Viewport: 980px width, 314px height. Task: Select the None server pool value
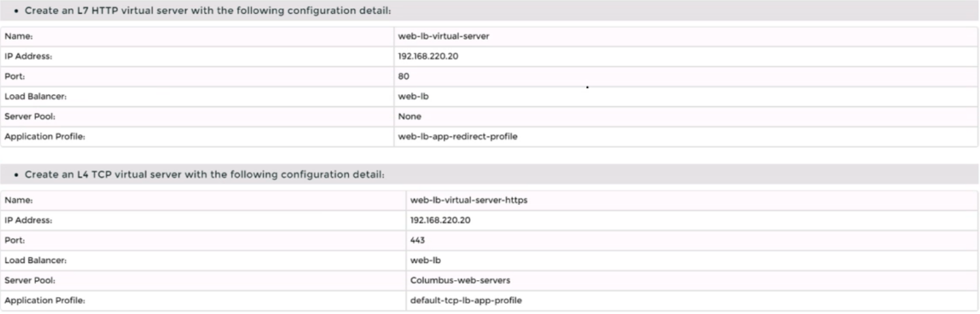[x=410, y=117]
